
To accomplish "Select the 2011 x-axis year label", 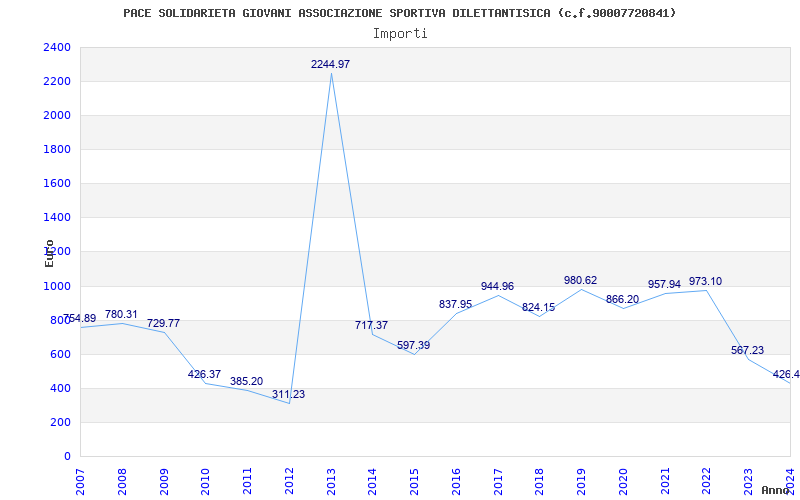I will (x=247, y=481).
